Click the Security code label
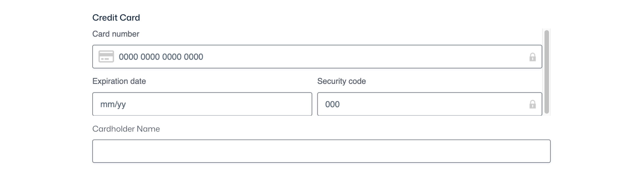Viewport: 644px width, 180px height. coord(341,81)
